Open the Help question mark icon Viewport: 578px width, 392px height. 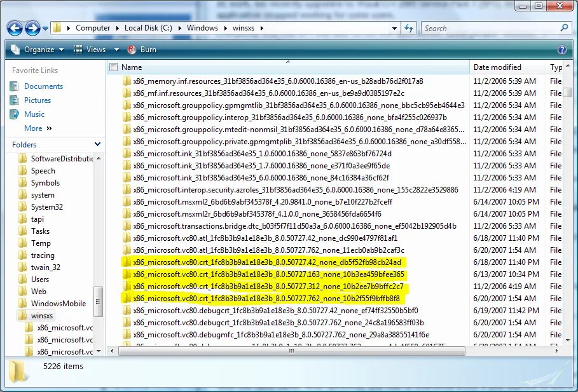561,50
